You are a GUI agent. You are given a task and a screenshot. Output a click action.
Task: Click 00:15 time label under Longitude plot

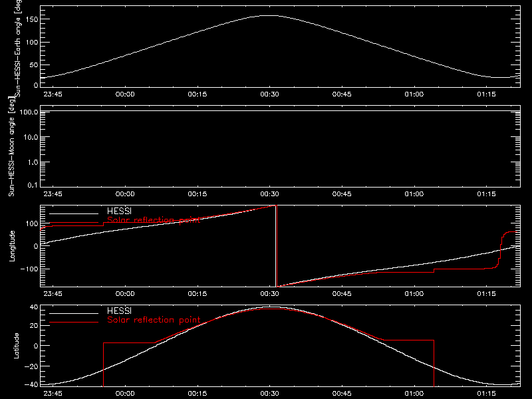(198, 294)
